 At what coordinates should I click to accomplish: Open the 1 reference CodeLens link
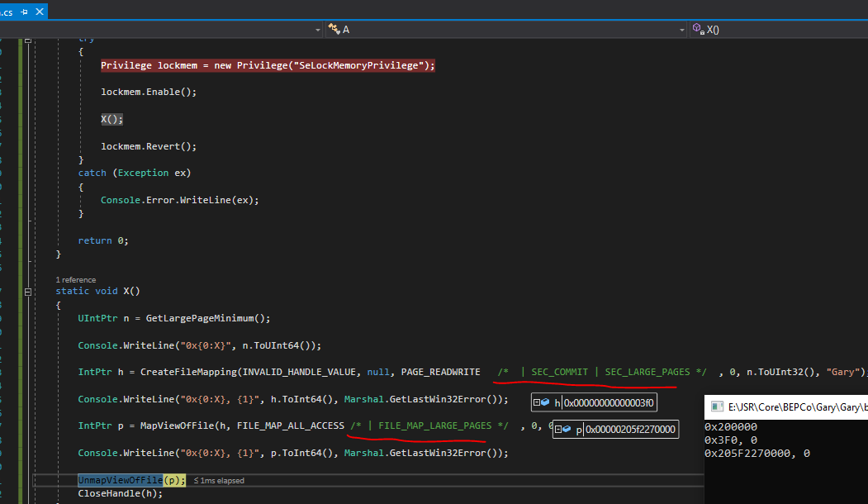75,280
